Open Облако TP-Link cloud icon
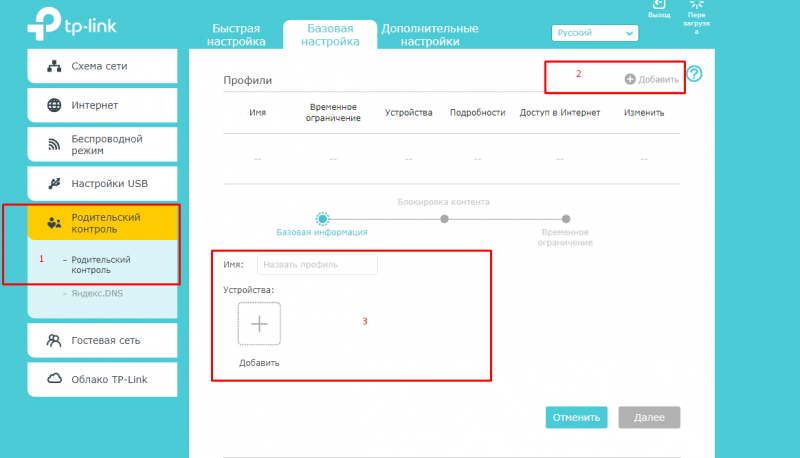Screen dimensions: 800x458 [x=55, y=379]
